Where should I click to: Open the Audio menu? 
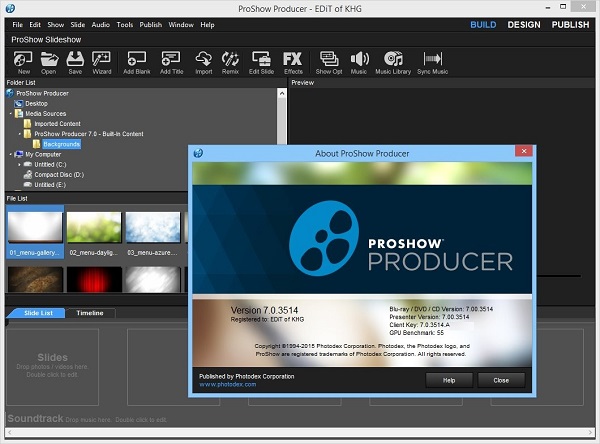(x=100, y=24)
